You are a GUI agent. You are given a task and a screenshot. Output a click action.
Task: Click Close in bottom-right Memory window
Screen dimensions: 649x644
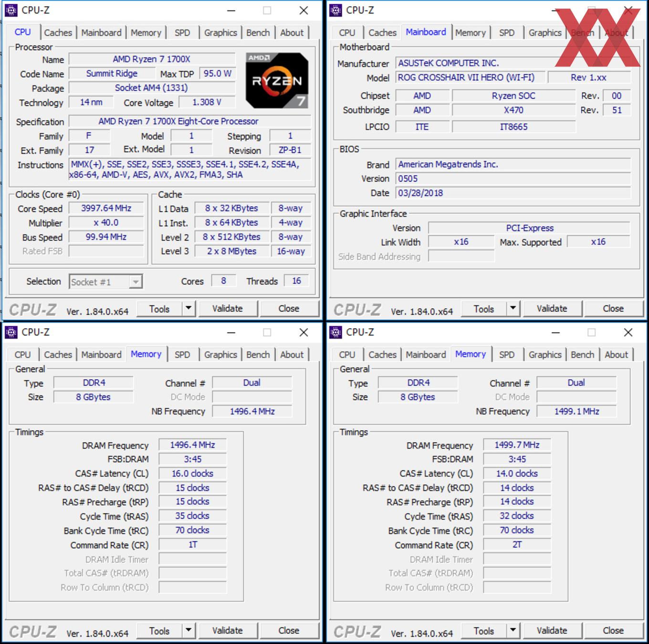(x=613, y=631)
